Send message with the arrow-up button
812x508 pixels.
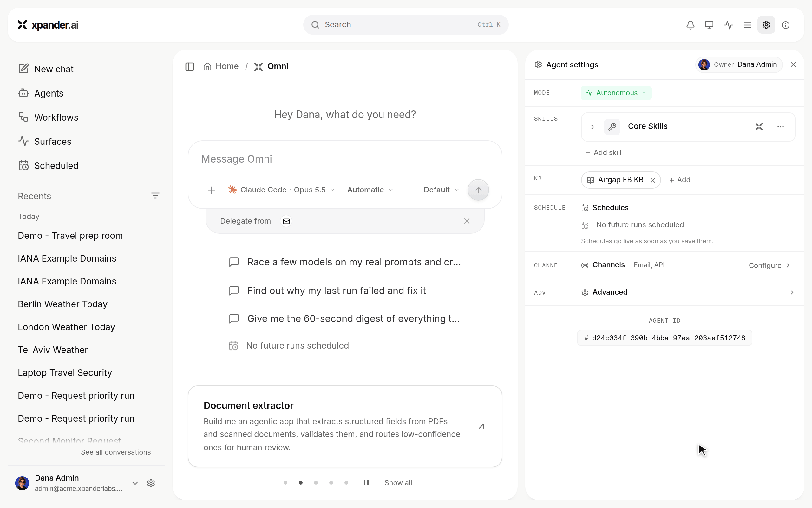coord(478,190)
